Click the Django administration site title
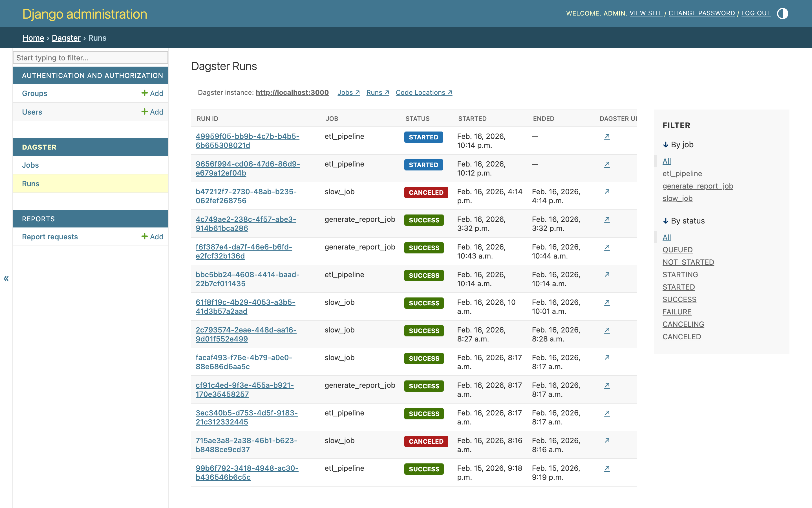Viewport: 812px width, 508px height. pyautogui.click(x=85, y=14)
